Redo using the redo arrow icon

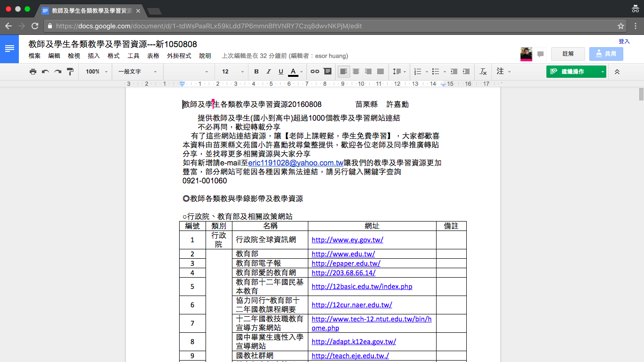click(x=58, y=72)
